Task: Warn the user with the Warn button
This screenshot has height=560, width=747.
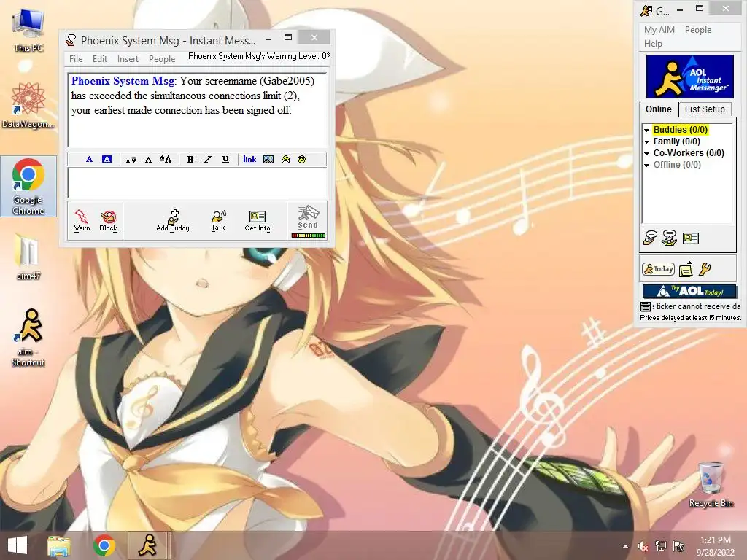Action: click(x=82, y=220)
